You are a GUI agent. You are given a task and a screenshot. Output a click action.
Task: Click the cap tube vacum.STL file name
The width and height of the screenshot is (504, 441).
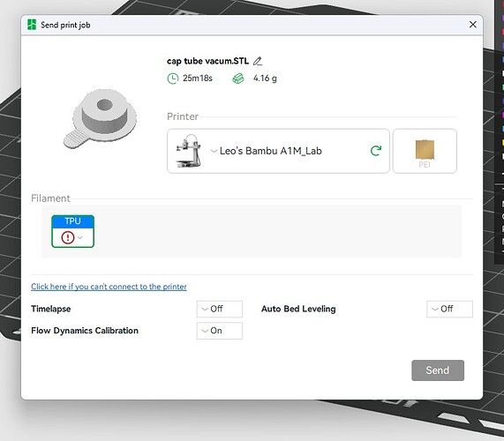point(207,61)
